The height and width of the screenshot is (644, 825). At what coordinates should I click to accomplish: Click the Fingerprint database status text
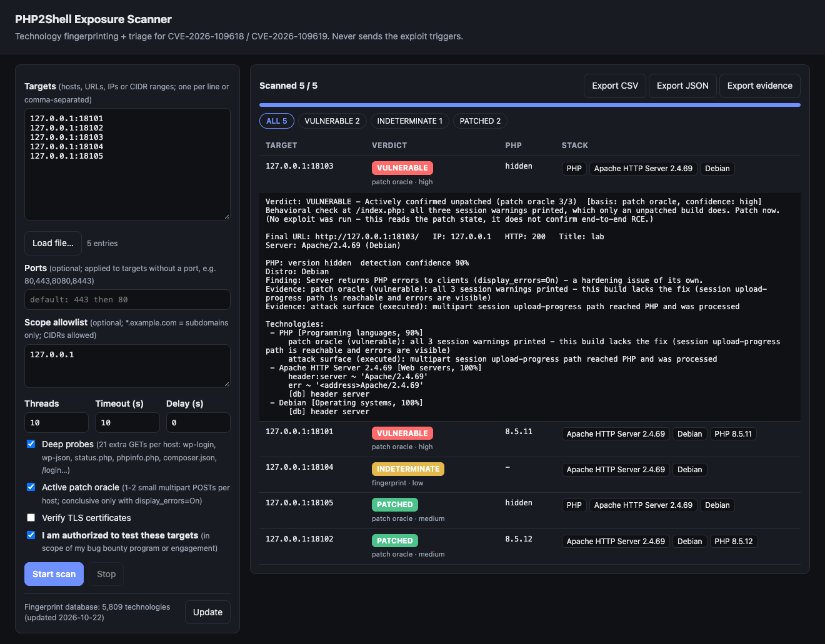coord(97,612)
